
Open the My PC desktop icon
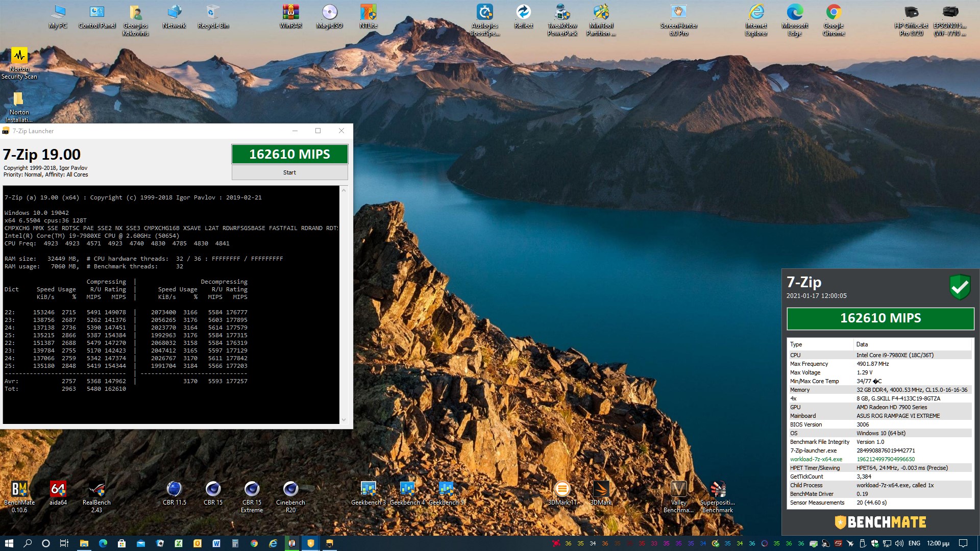(58, 17)
